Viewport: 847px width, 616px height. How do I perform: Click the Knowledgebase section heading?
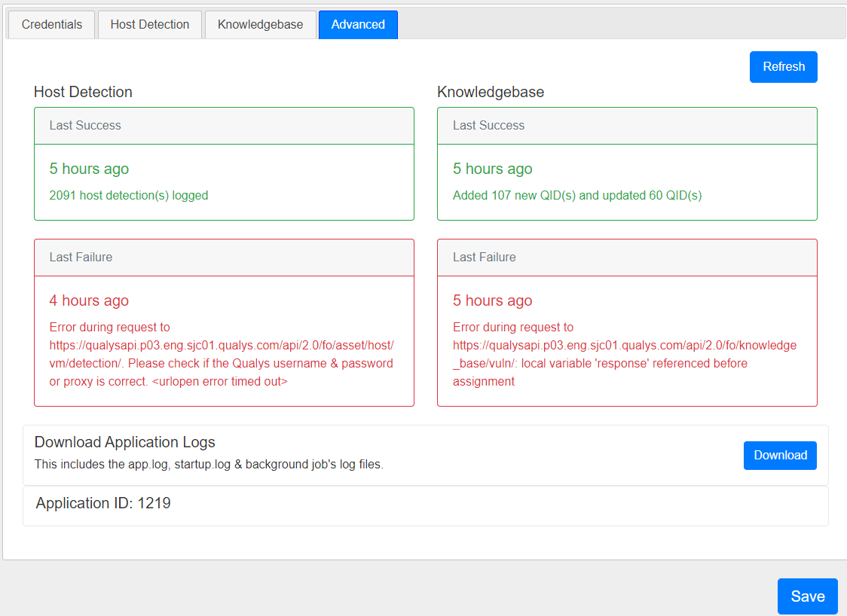pyautogui.click(x=491, y=92)
